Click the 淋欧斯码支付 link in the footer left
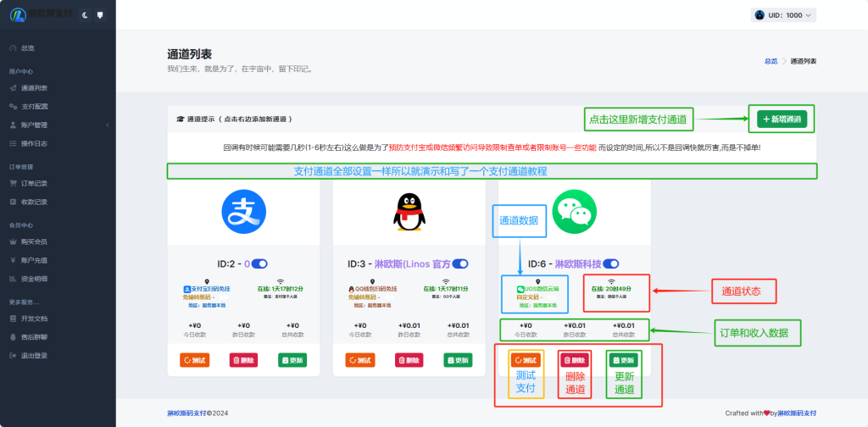Image resolution: width=868 pixels, height=427 pixels. pyautogui.click(x=186, y=413)
